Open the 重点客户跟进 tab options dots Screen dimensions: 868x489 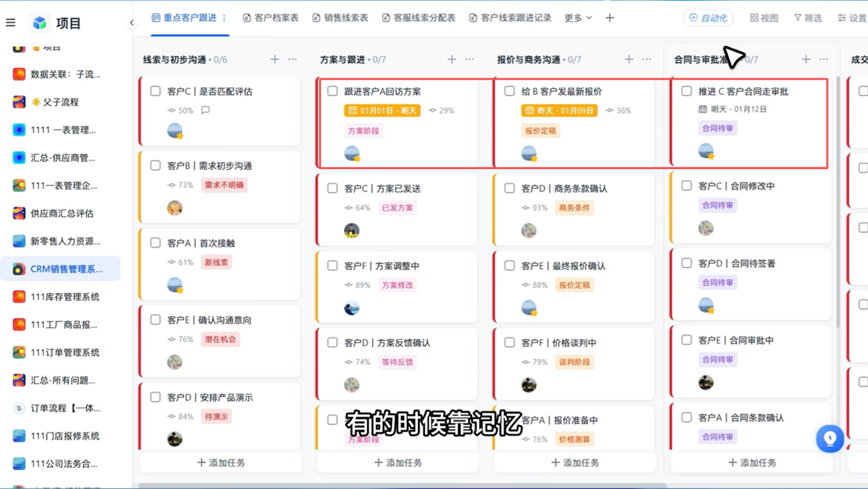pos(224,18)
